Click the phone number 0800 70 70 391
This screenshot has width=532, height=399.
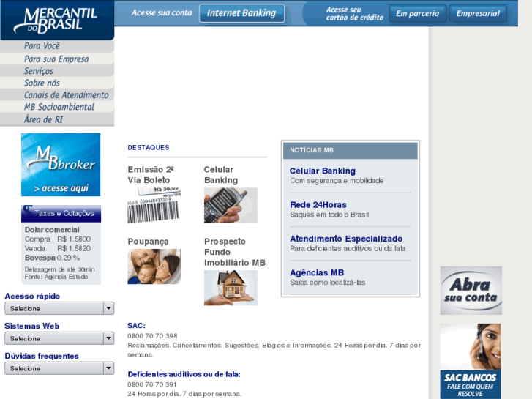[152, 384]
